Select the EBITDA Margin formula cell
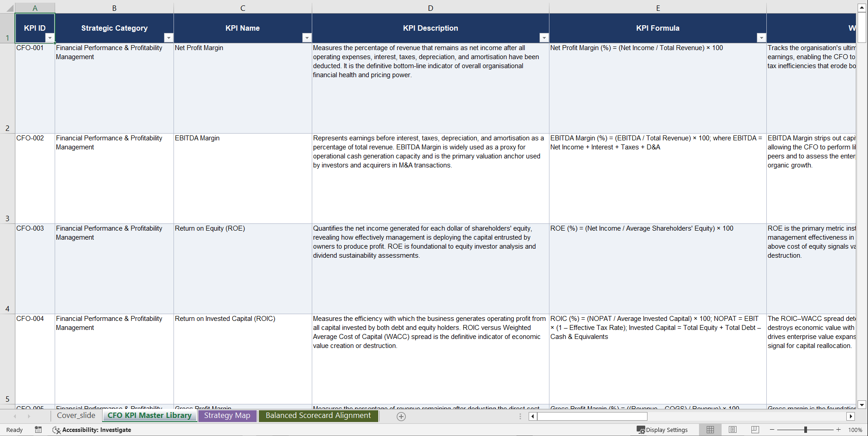This screenshot has height=436, width=868. click(658, 178)
